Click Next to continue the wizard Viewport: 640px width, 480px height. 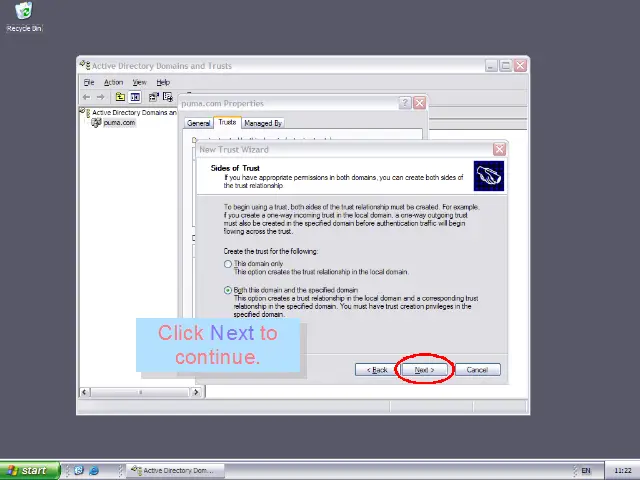point(424,370)
